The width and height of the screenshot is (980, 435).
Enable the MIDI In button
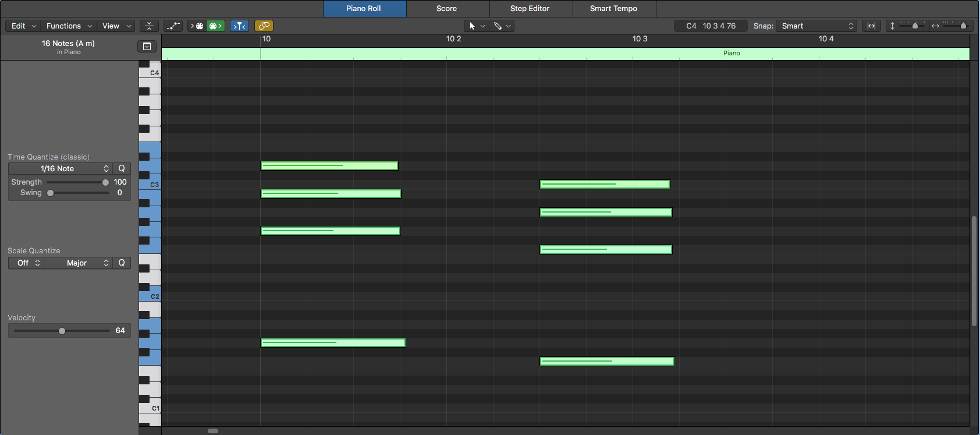tap(197, 26)
